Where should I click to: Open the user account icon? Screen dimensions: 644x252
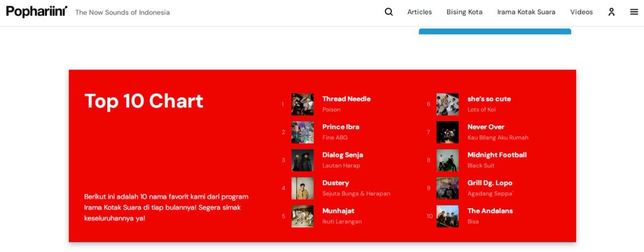click(x=611, y=12)
